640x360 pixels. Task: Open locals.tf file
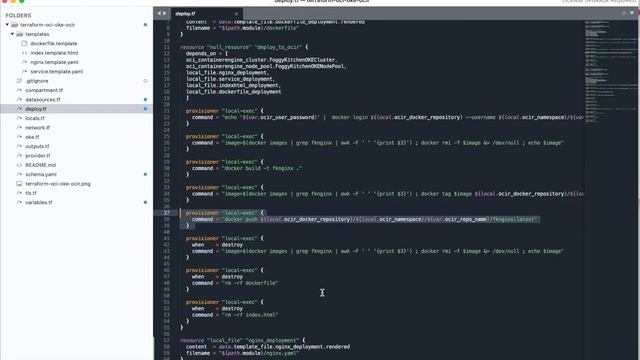tap(35, 118)
